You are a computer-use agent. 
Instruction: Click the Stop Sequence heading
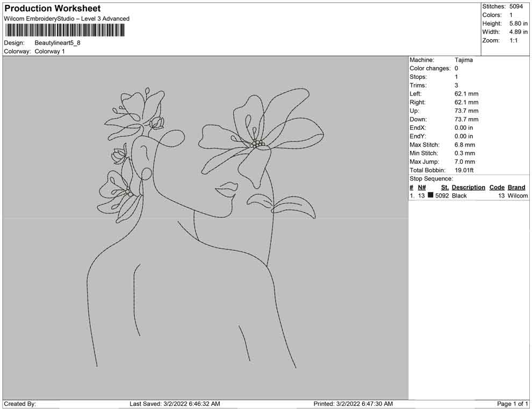[431, 179]
